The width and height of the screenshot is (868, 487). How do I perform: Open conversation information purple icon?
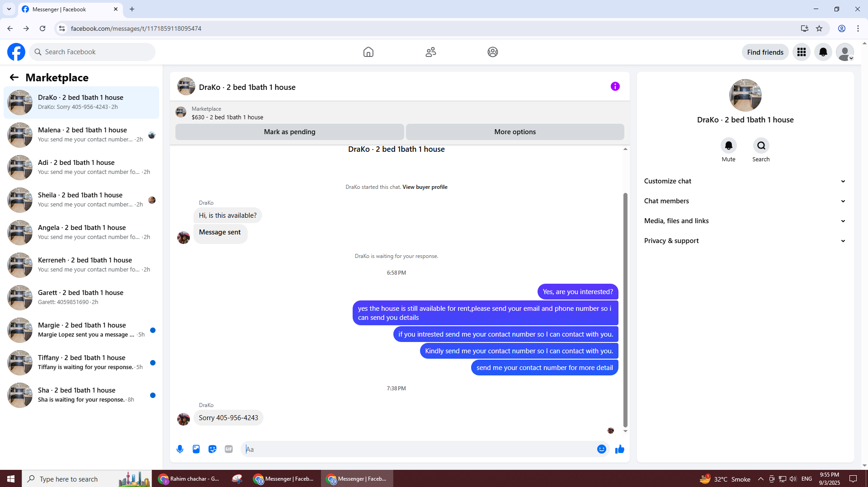click(x=615, y=86)
